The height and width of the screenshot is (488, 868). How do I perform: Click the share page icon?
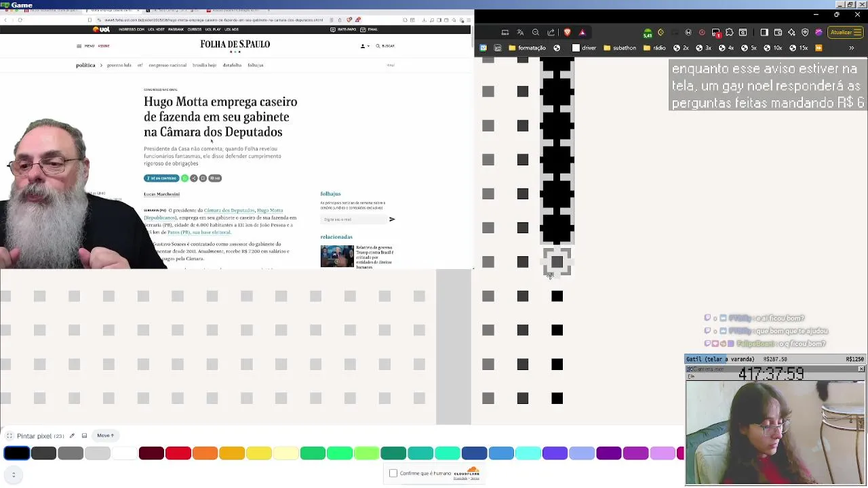pyautogui.click(x=551, y=32)
